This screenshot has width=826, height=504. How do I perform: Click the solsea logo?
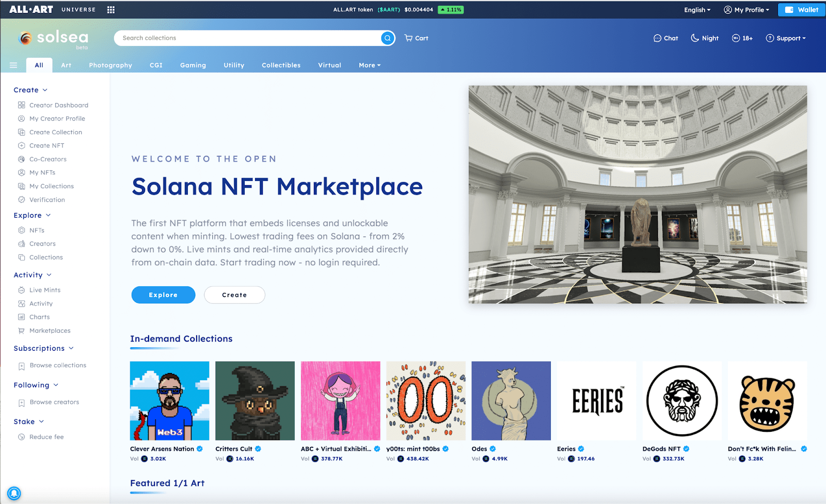(x=53, y=38)
